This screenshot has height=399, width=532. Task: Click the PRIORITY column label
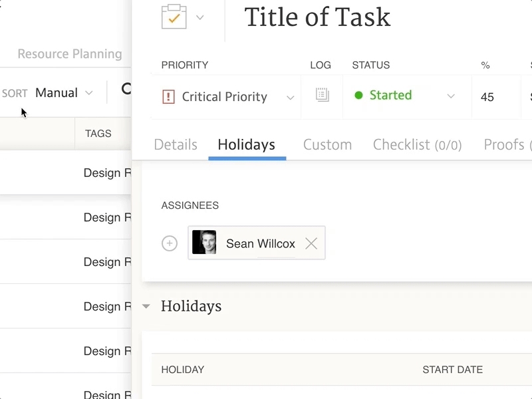click(185, 65)
